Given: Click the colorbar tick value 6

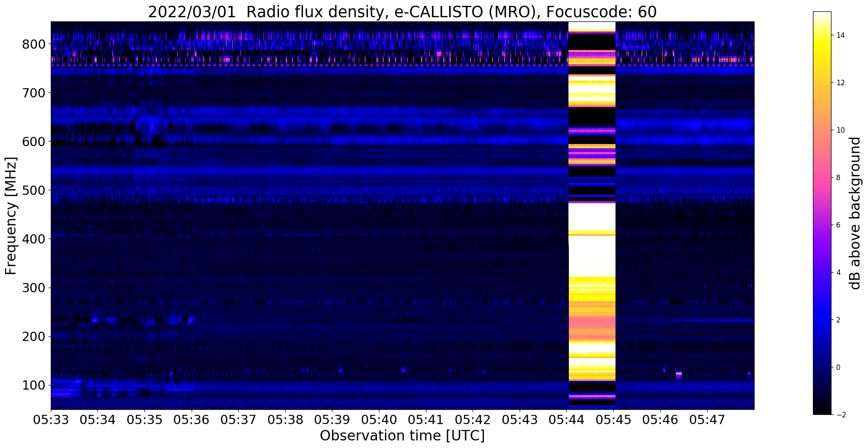Looking at the screenshot, I should coord(838,225).
